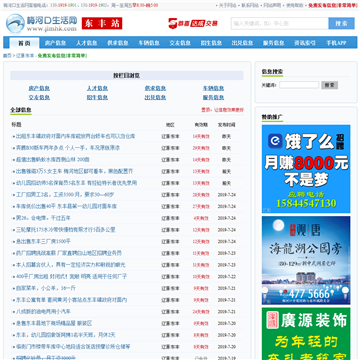
Task: Open the listing starting '本人招募合伙人'
Action: point(71,265)
